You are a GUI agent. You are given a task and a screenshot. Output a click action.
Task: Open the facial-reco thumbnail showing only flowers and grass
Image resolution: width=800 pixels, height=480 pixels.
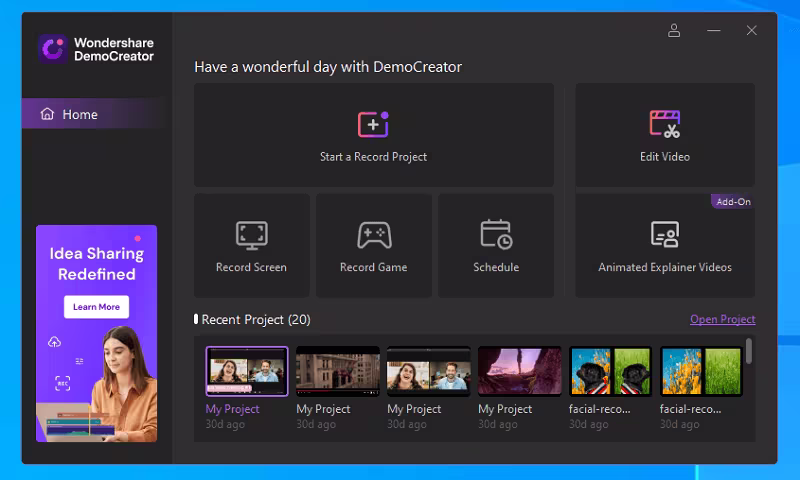pyautogui.click(x=701, y=371)
